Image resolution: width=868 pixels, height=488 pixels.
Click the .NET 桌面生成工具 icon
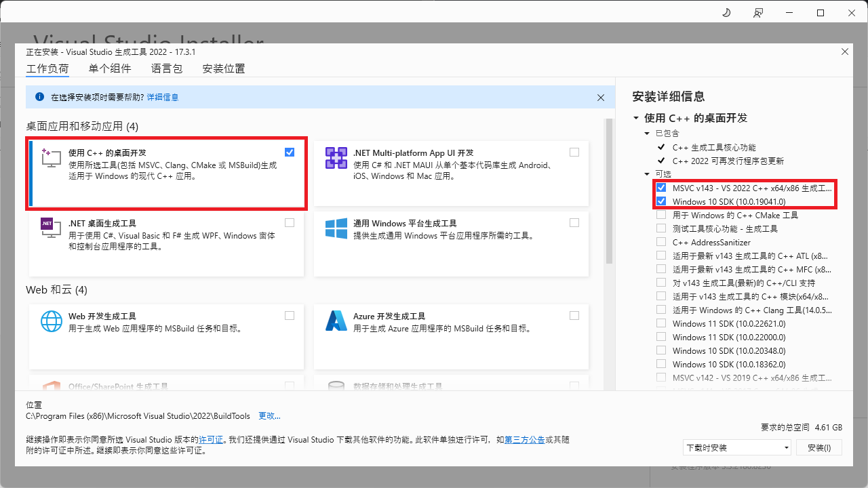click(x=50, y=227)
